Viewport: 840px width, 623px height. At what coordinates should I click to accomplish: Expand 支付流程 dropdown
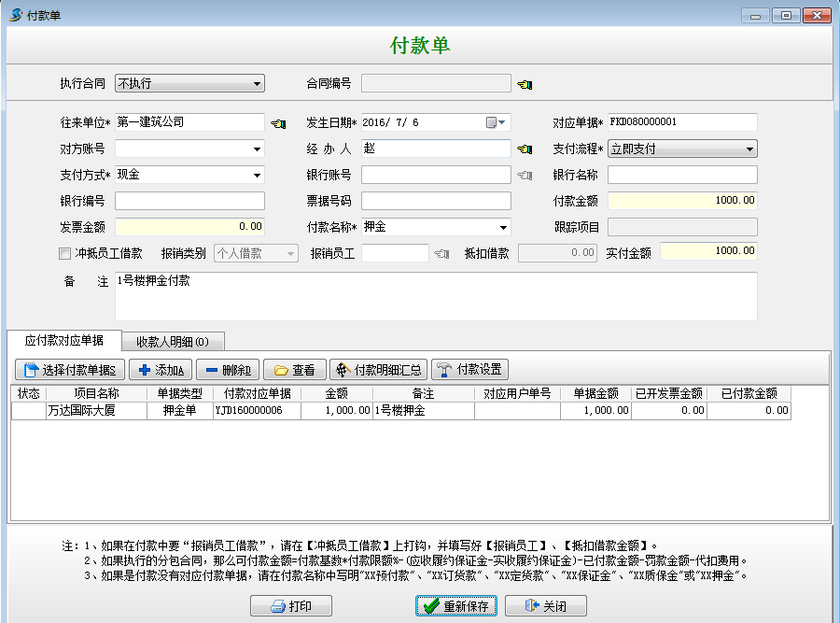pyautogui.click(x=749, y=149)
